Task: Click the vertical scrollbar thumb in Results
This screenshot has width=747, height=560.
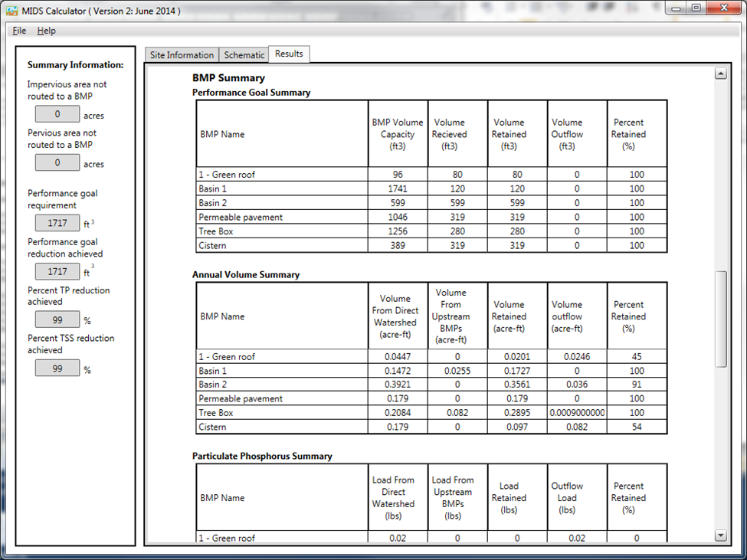Action: pos(720,318)
